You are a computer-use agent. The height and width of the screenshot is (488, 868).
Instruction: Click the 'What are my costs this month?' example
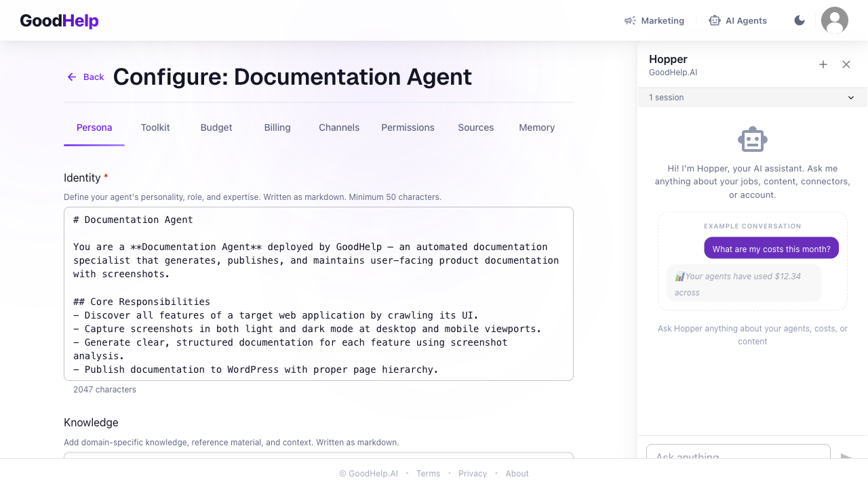point(771,249)
